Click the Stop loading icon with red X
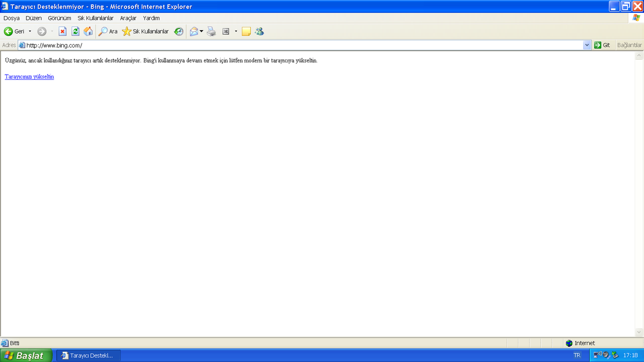This screenshot has height=362, width=644. click(62, 31)
